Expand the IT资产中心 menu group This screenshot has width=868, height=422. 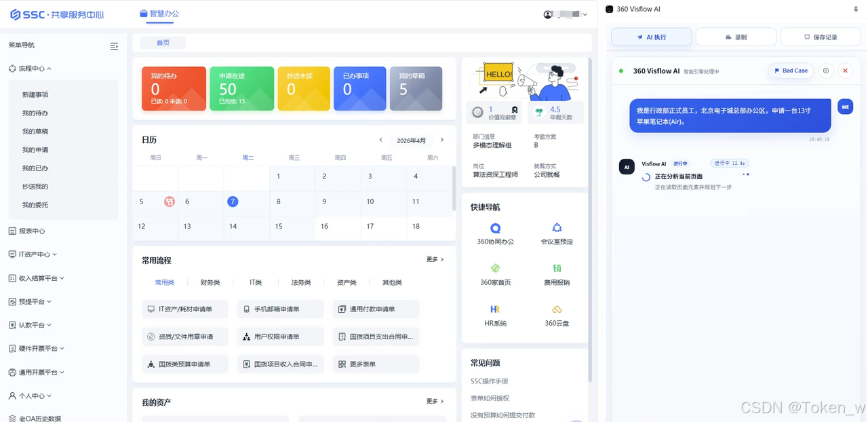(x=33, y=254)
